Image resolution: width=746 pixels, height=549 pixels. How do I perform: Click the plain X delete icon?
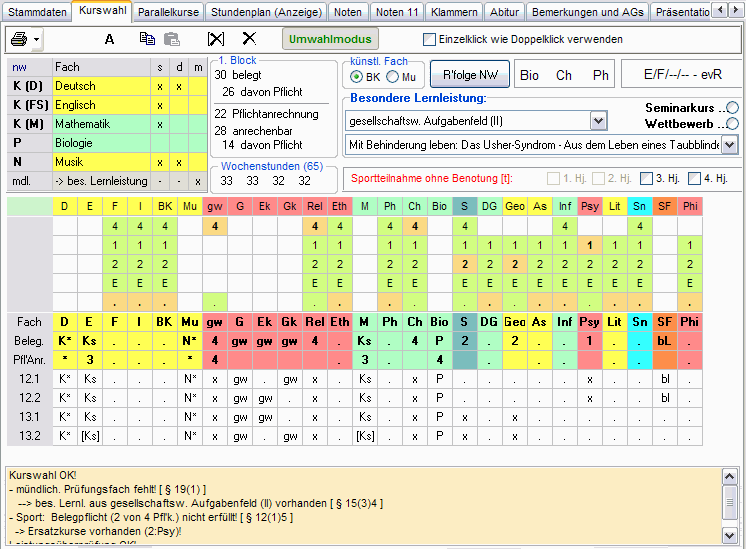click(249, 39)
